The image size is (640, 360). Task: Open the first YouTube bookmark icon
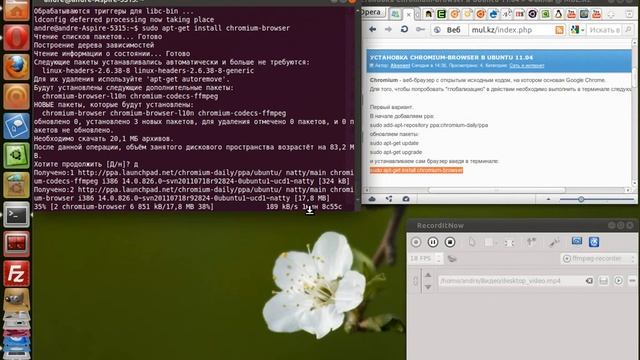click(571, 14)
